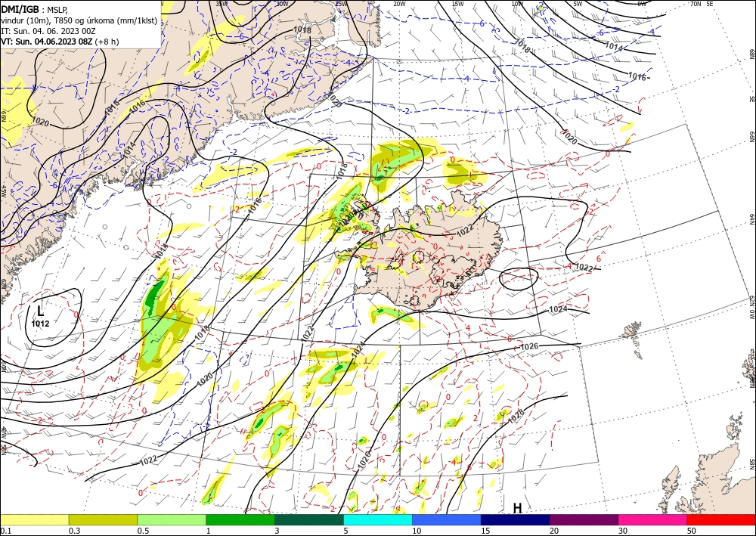Click the cyan legend color swatch

coord(378,519)
